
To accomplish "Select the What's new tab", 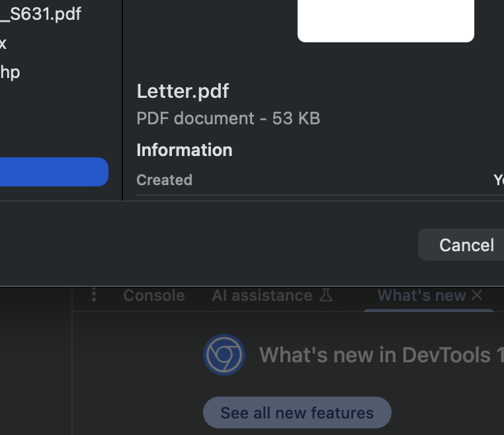I will (x=421, y=295).
